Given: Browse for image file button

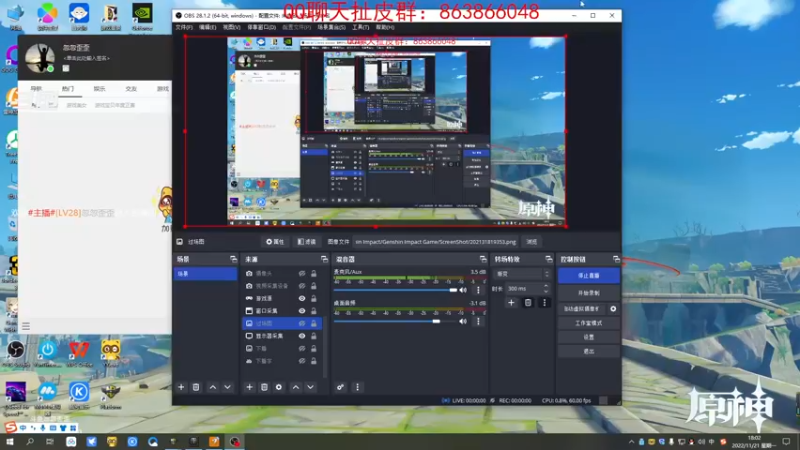Looking at the screenshot, I should tap(532, 242).
